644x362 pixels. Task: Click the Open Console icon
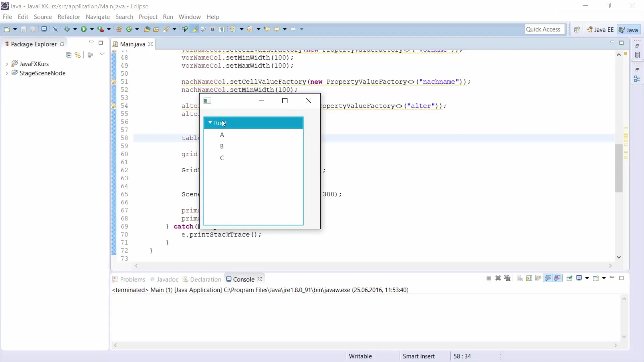596,278
